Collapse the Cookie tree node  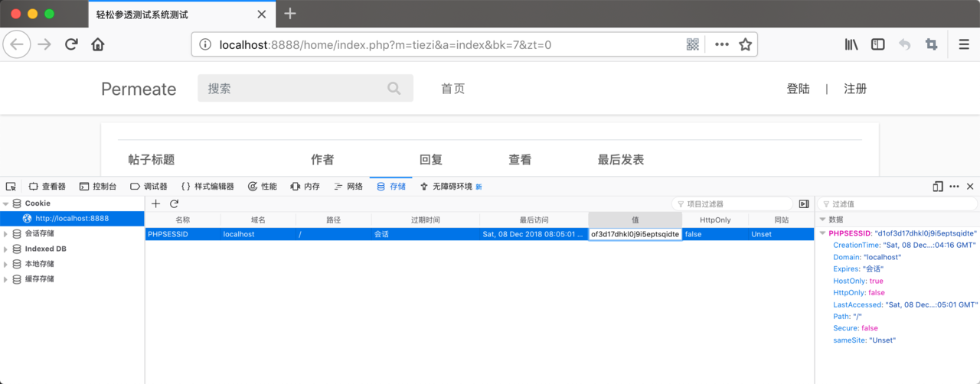click(x=6, y=203)
